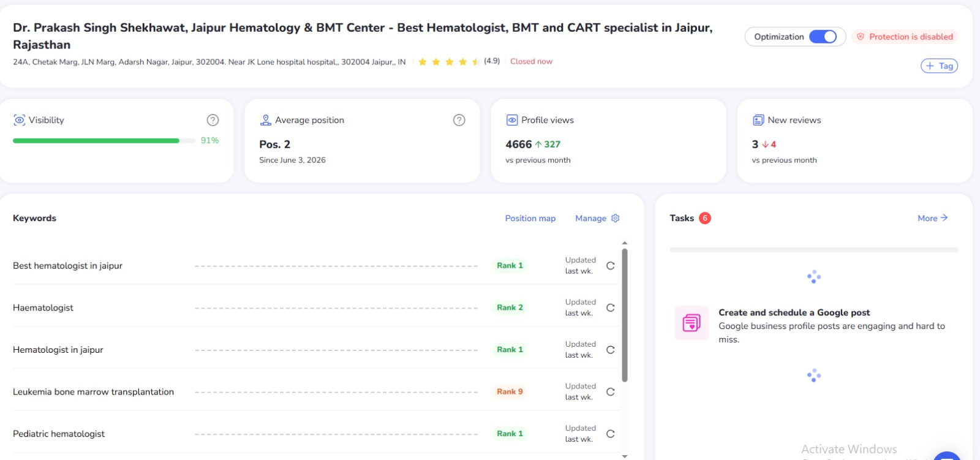Click the keywords list scroll up arrow

[625, 243]
